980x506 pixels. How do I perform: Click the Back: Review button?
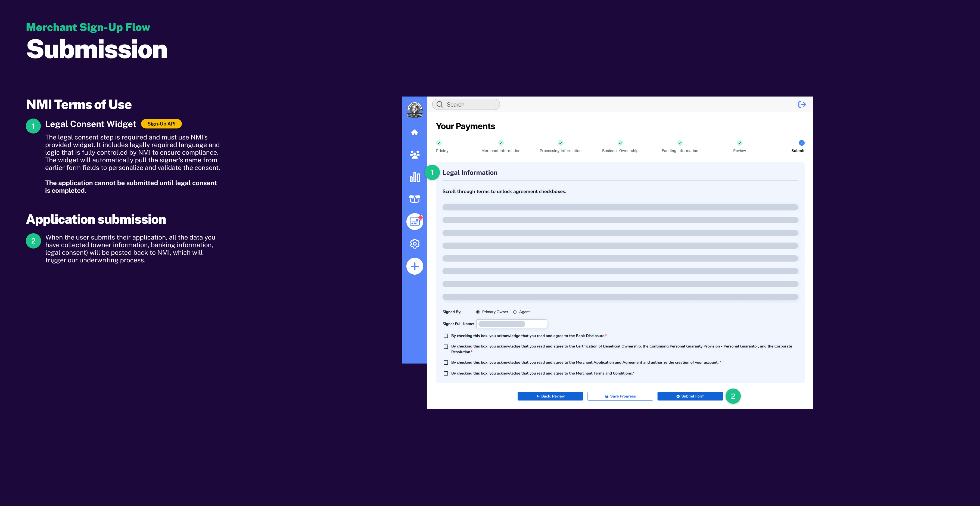pyautogui.click(x=550, y=396)
